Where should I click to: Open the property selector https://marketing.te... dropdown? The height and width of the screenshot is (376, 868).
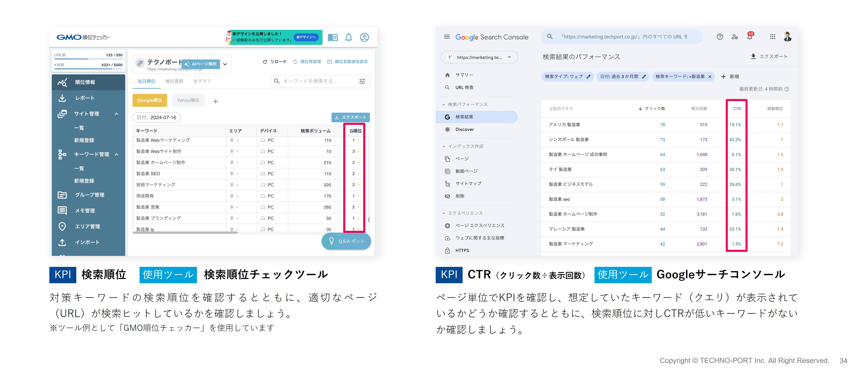pyautogui.click(x=479, y=57)
